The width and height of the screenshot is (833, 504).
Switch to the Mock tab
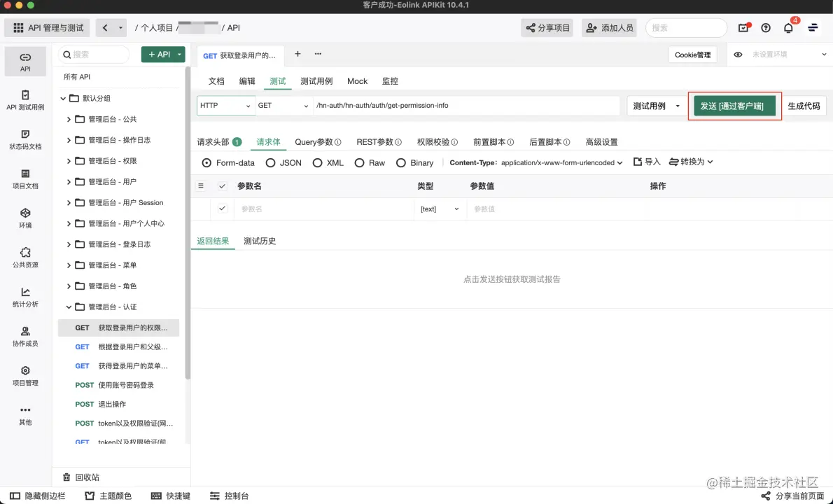(357, 81)
